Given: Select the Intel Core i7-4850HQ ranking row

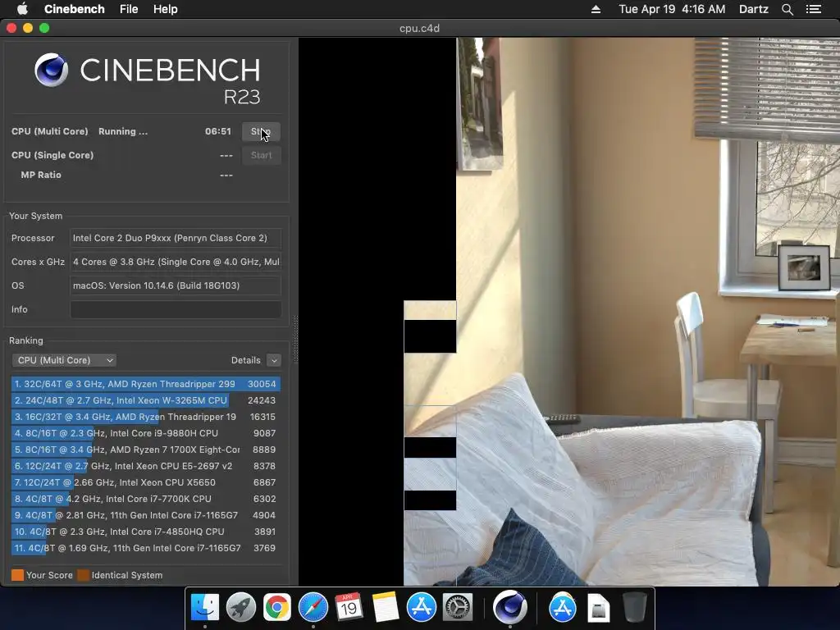Looking at the screenshot, I should [146, 532].
